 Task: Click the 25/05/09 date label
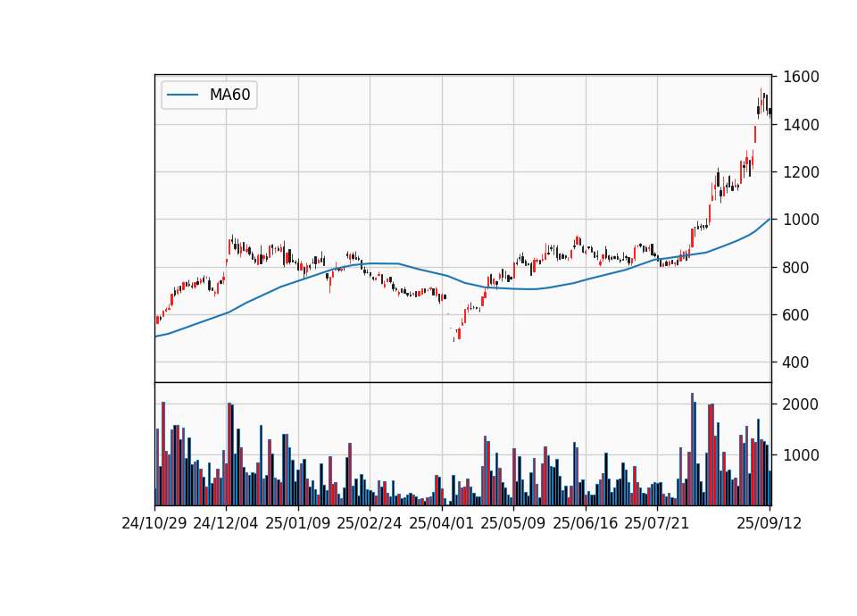pos(513,523)
